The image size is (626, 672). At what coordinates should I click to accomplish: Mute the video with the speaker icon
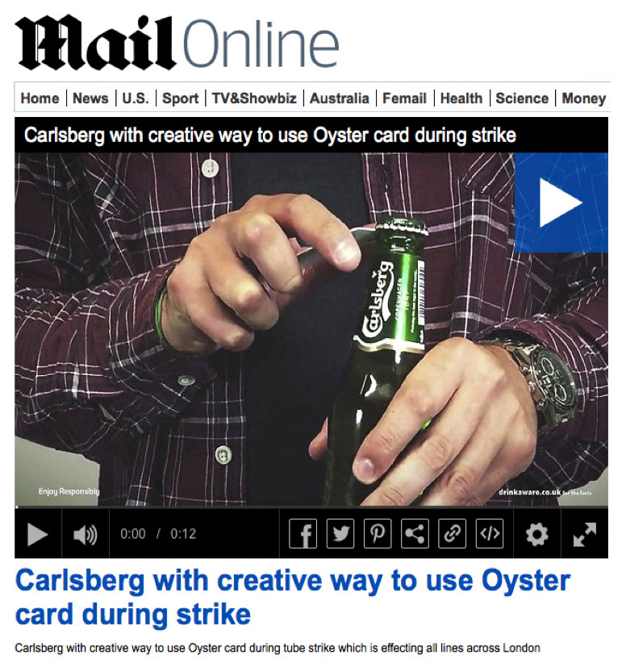(x=86, y=534)
